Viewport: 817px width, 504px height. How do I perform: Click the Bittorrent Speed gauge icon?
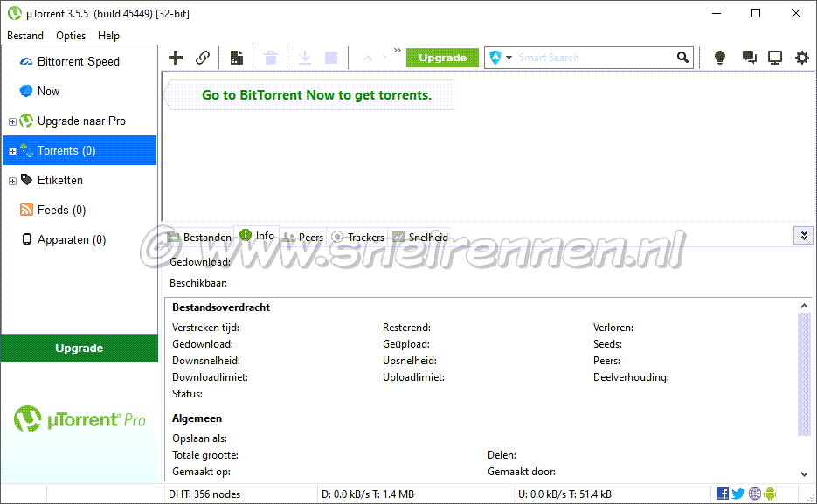point(26,61)
